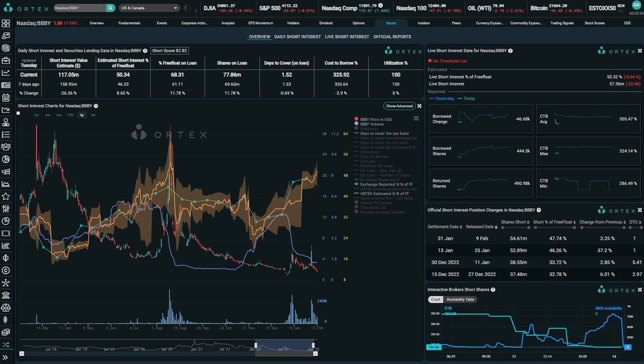Screen dimensions: 644x364
Task: Toggle the dark/light theme switch
Action: (x=186, y=8)
